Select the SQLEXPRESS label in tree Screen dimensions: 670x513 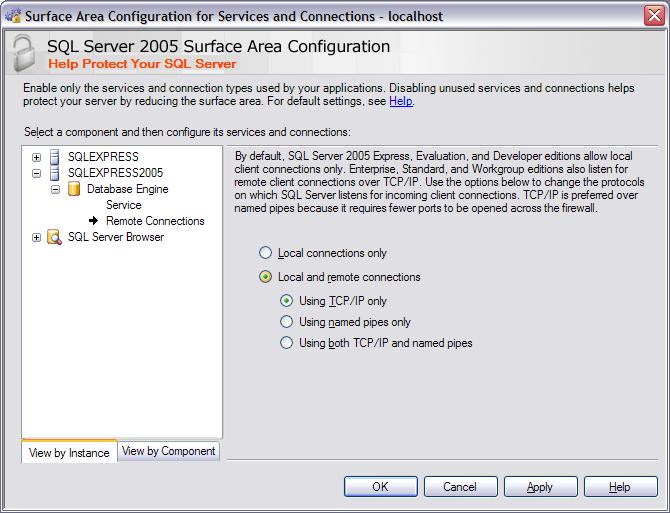[103, 157]
